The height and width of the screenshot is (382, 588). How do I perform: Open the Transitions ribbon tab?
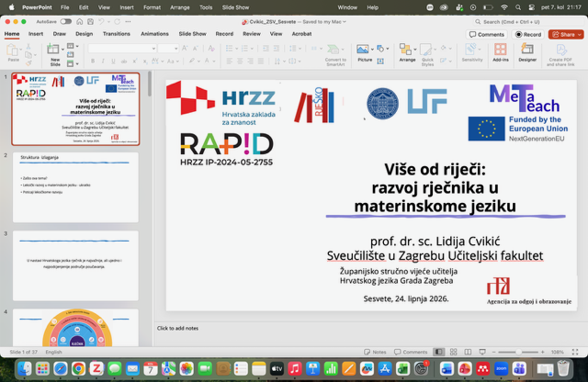(117, 34)
